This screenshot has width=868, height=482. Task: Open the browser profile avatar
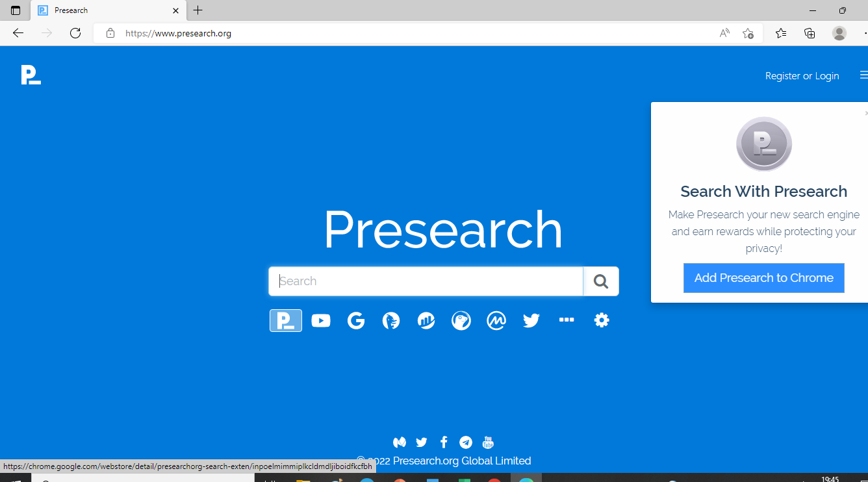(839, 33)
